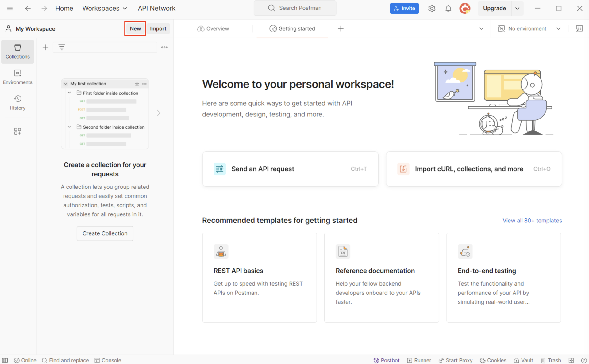This screenshot has width=589, height=364.
Task: Open the Environments sidebar panel
Action: (x=17, y=77)
